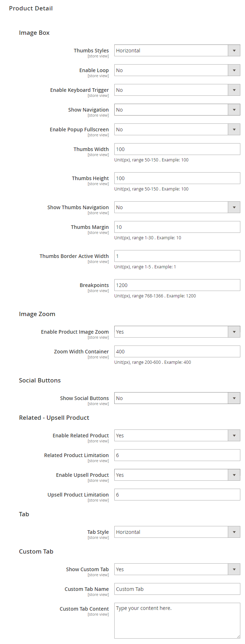The height and width of the screenshot is (644, 245).
Task: Open Enable Popup Fullscreen dropdown
Action: [177, 130]
